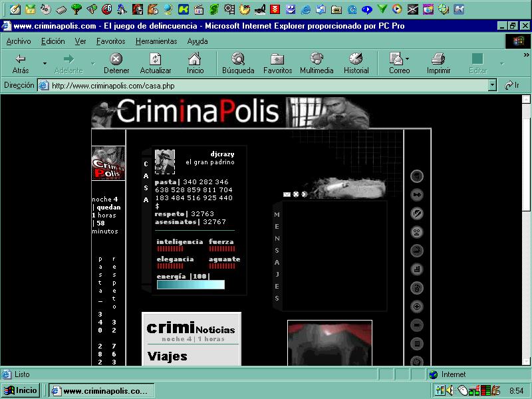Open the Viajes news headline
Viewport: 532px width, 399px height.
click(x=168, y=356)
